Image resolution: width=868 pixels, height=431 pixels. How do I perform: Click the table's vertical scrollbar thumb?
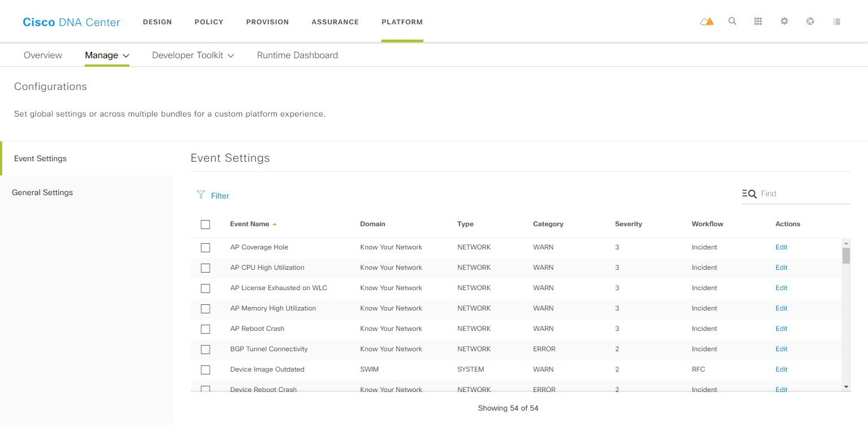pos(846,256)
